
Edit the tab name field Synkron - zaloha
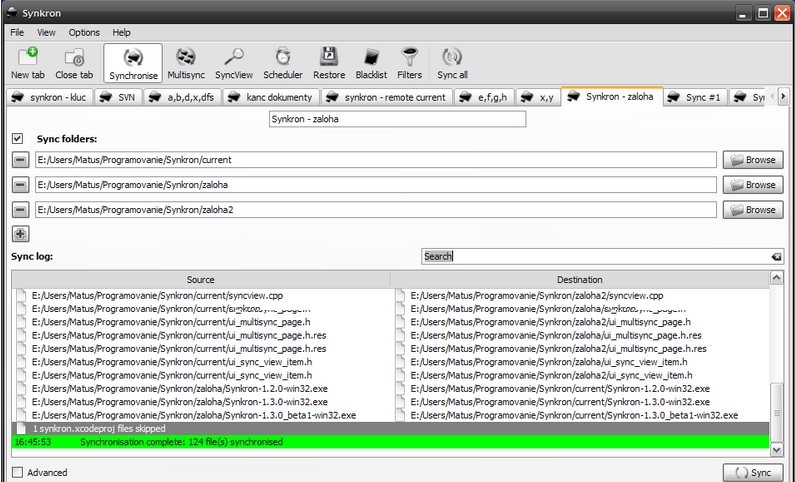pos(398,119)
